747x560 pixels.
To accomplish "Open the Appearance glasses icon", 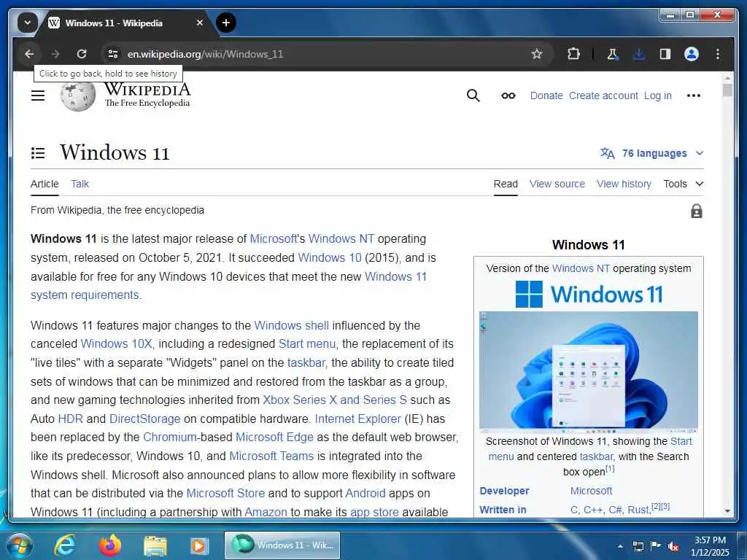I will 508,96.
